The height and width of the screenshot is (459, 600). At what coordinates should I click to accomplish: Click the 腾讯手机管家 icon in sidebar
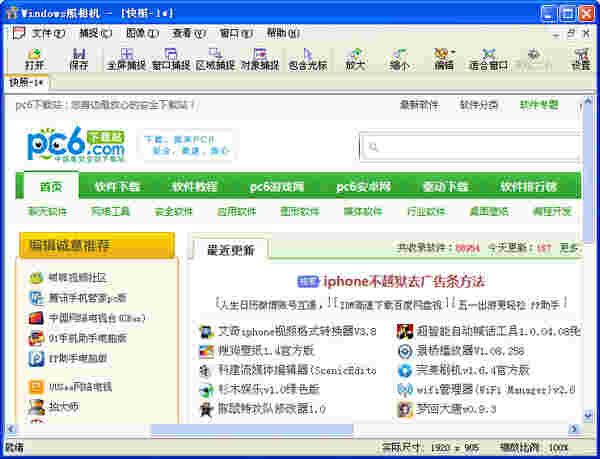pyautogui.click(x=37, y=298)
